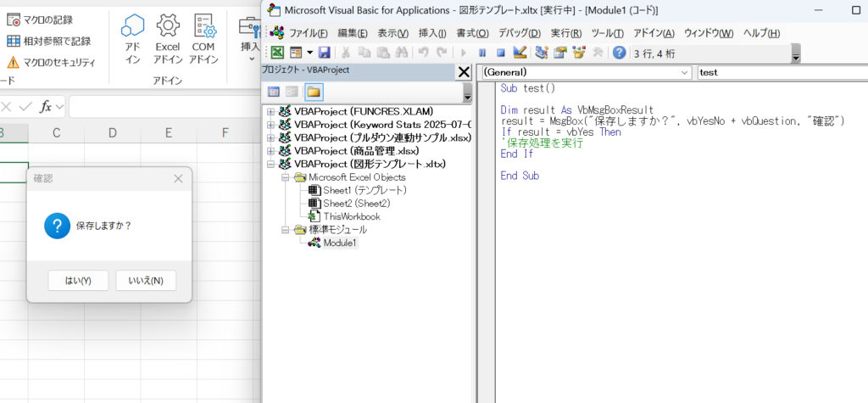This screenshot has height=403, width=868.
Task: Open the Project Explorer toolbar icon
Action: [x=542, y=53]
